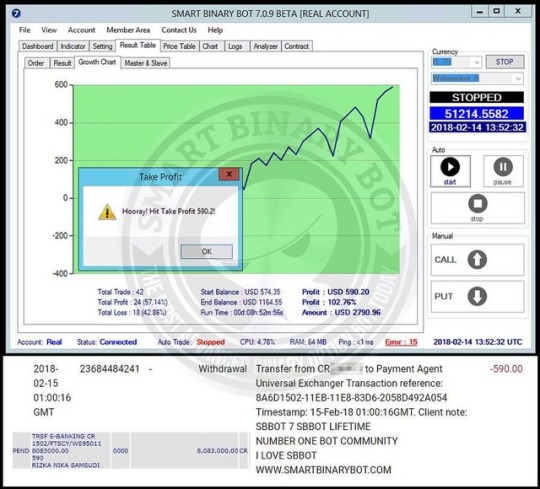This screenshot has height=489, width=540.
Task: Open the Account menu
Action: [81, 30]
